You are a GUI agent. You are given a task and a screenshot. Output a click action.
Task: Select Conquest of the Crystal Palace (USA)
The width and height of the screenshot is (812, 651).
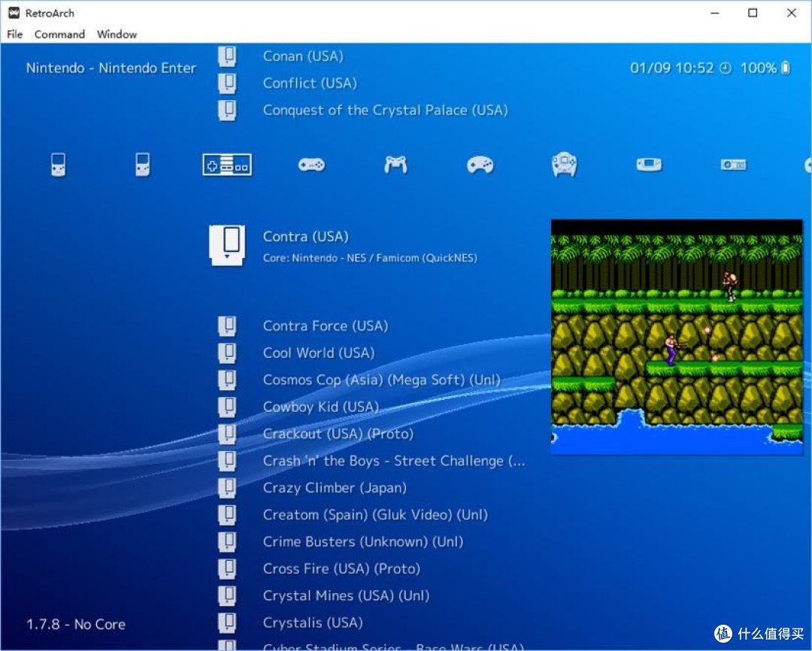(x=385, y=110)
